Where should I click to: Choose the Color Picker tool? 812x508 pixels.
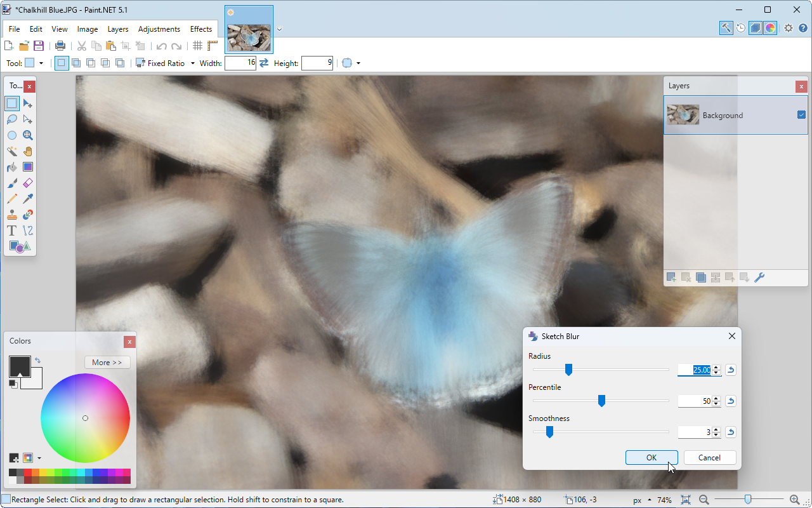coord(28,198)
